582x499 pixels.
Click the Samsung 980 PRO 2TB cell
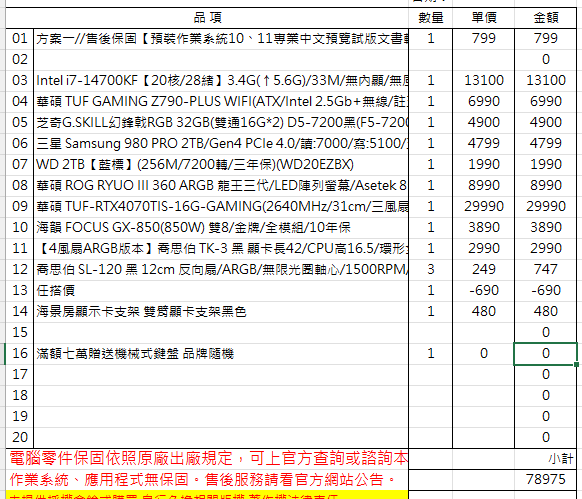coord(221,143)
